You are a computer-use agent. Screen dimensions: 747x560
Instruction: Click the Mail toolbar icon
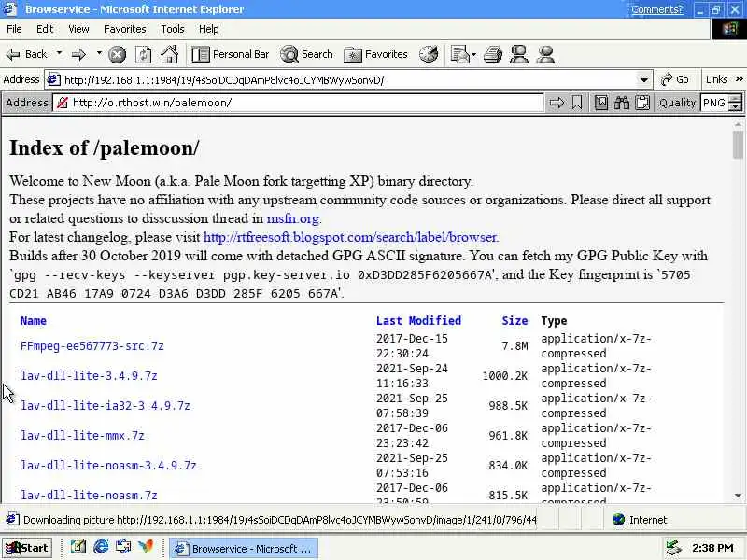tap(460, 54)
